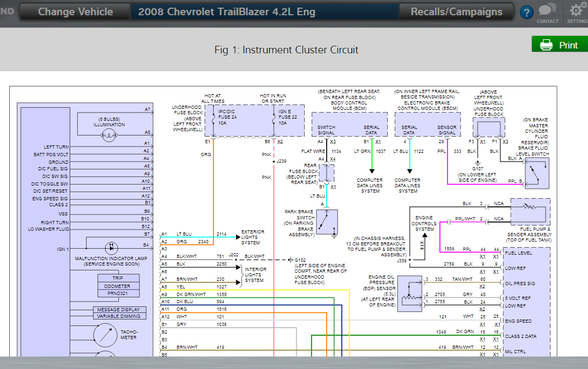Click the ENG SPEED pin label

point(518,321)
